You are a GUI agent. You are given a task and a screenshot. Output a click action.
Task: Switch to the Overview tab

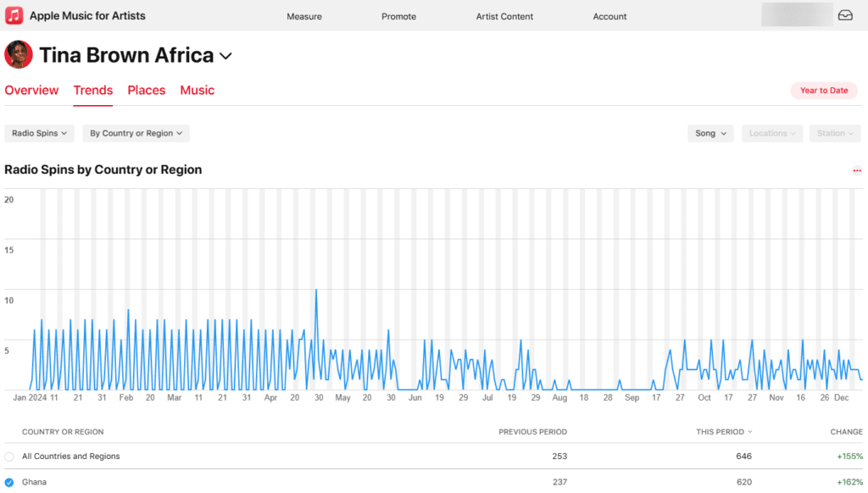pyautogui.click(x=31, y=91)
